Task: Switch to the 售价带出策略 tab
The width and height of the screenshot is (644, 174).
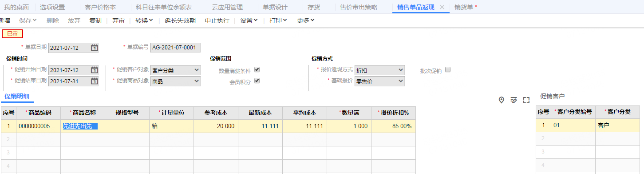Action: pos(359,7)
